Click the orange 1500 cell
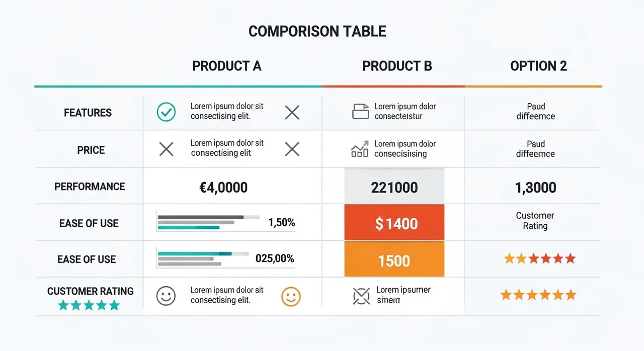 click(x=394, y=259)
